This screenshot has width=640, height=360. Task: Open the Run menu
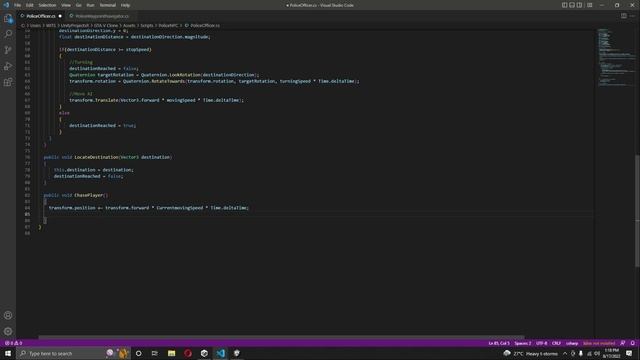[x=90, y=5]
